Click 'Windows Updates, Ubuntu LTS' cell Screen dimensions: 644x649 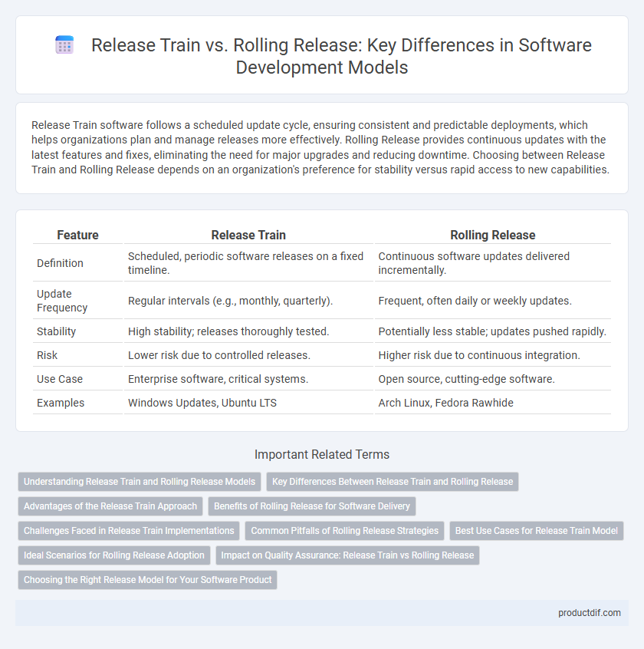tap(248, 403)
